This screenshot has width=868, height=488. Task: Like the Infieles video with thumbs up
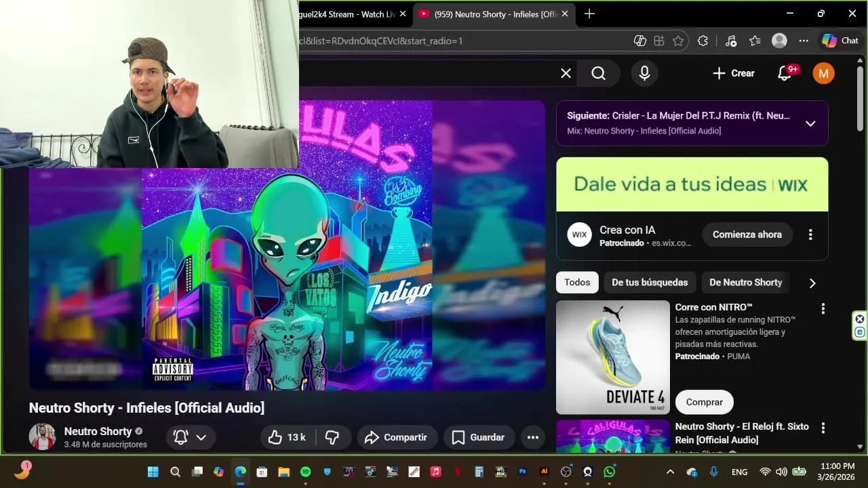(287, 437)
